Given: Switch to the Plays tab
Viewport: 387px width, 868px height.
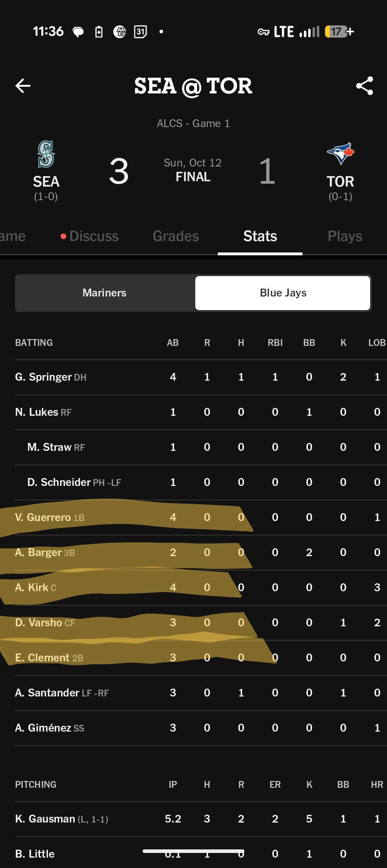Looking at the screenshot, I should 345,236.
